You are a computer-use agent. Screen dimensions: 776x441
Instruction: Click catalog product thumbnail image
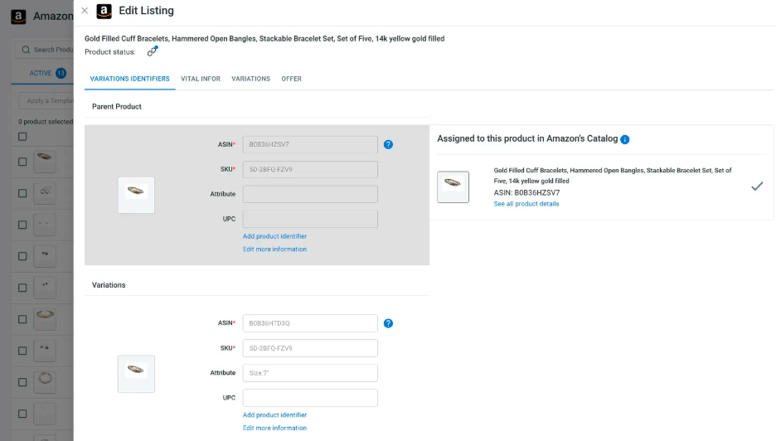453,187
